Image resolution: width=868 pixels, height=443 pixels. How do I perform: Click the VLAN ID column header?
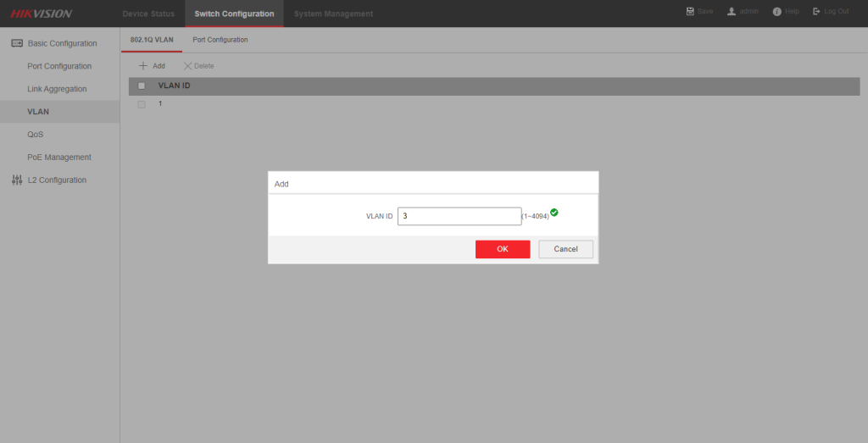175,86
